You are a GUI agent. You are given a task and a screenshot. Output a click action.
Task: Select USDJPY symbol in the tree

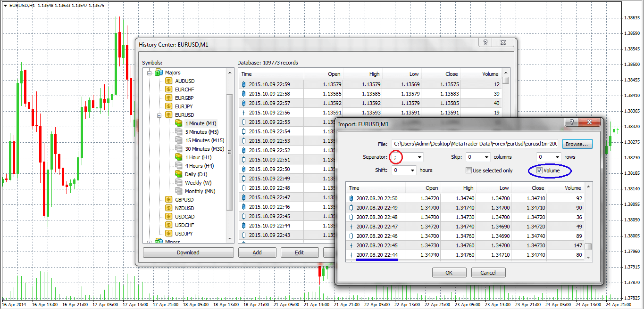184,234
